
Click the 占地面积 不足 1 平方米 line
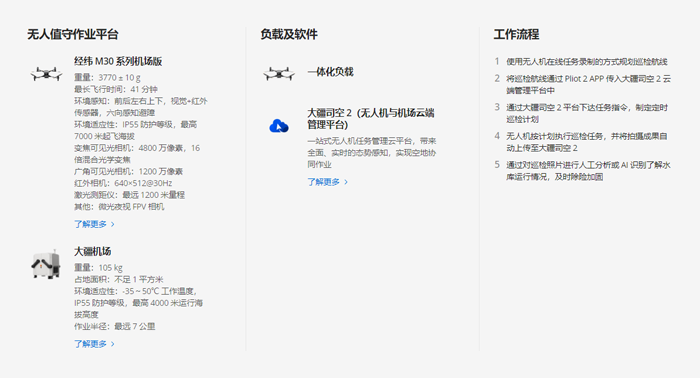point(119,279)
